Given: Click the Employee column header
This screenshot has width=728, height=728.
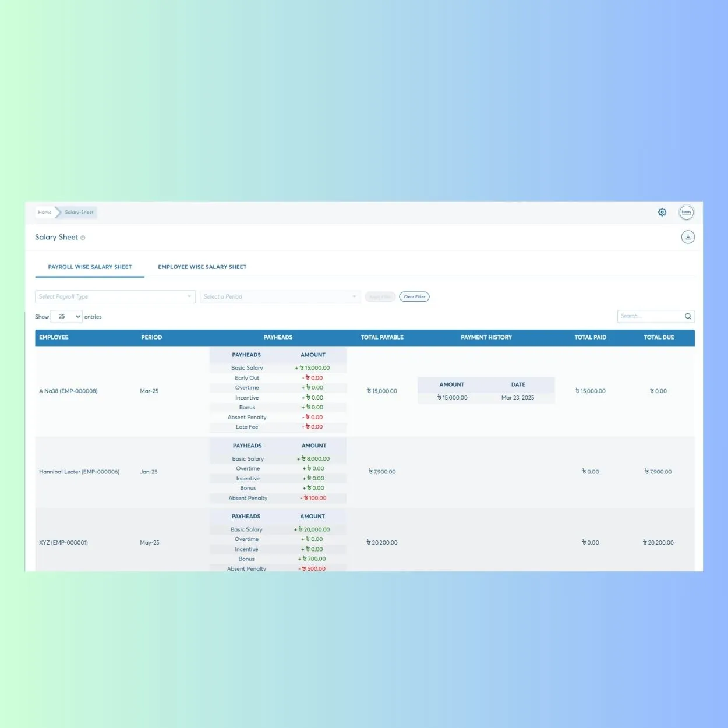Looking at the screenshot, I should coord(54,337).
